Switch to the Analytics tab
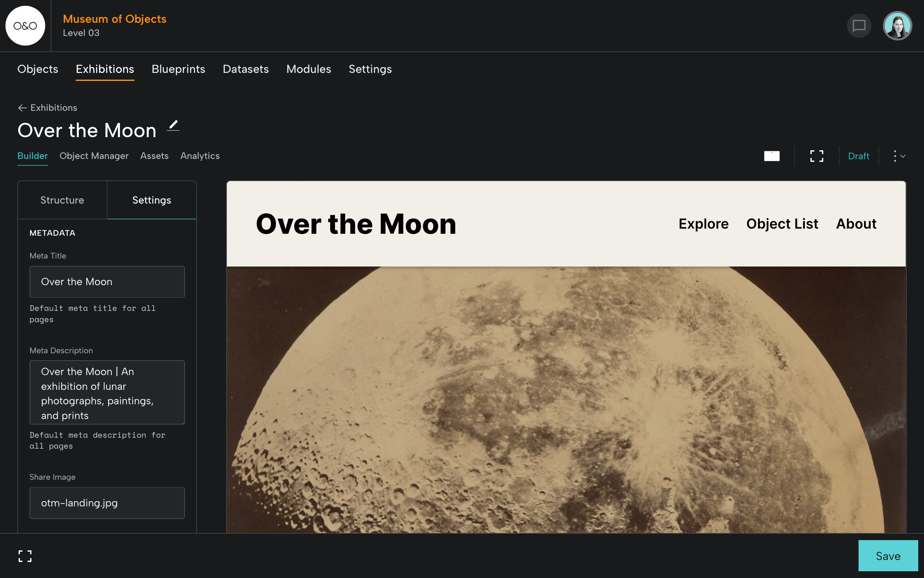This screenshot has height=578, width=924. [200, 156]
